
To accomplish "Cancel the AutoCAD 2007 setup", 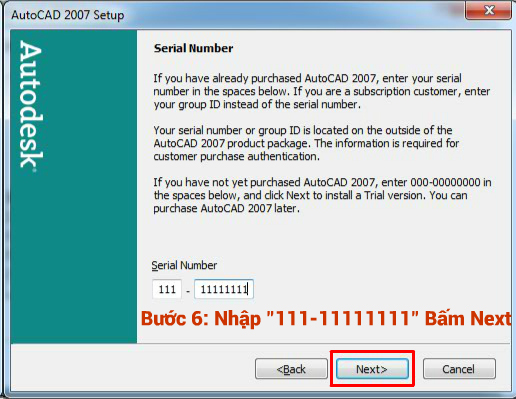I will tap(459, 369).
